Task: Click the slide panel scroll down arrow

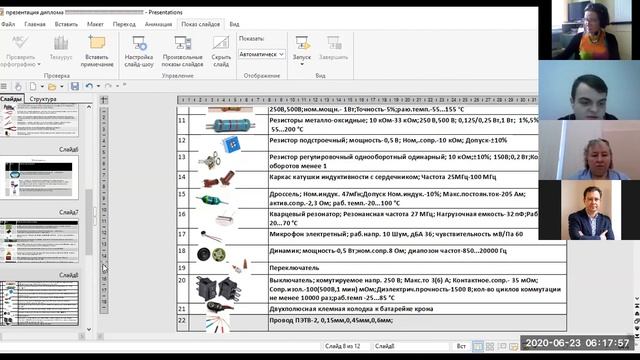Action: (89, 329)
